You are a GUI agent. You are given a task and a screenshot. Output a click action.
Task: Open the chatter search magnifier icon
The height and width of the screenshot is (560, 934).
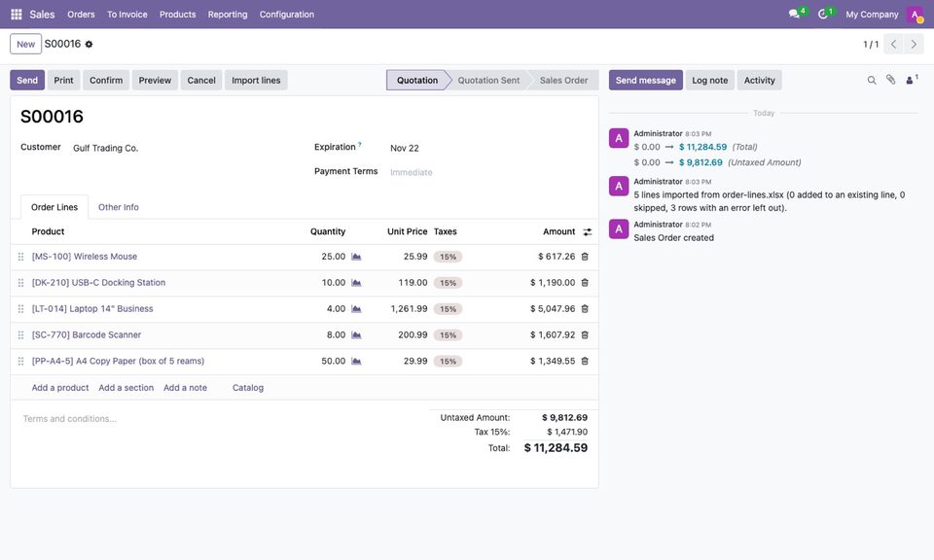click(x=872, y=81)
